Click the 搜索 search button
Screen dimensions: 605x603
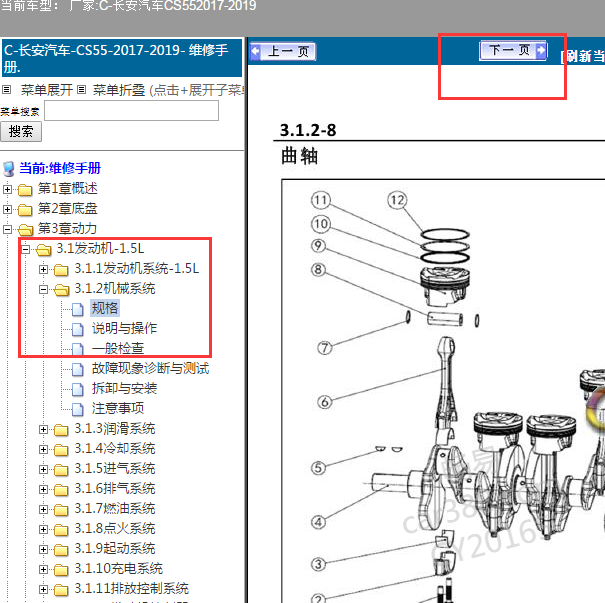click(x=21, y=132)
